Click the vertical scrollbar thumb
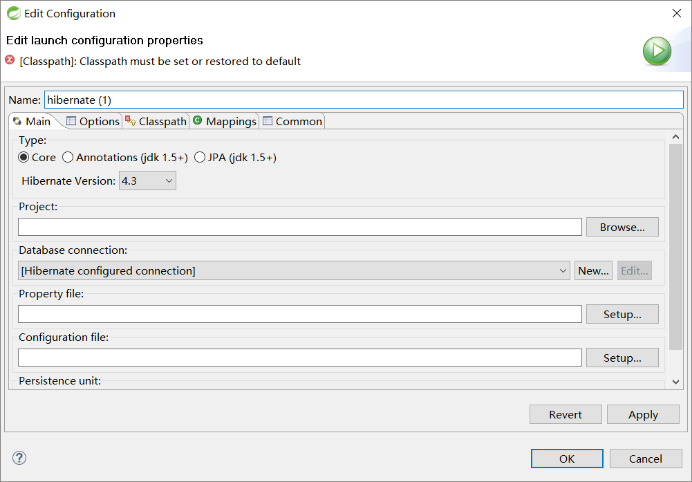The width and height of the screenshot is (692, 482). click(x=676, y=247)
